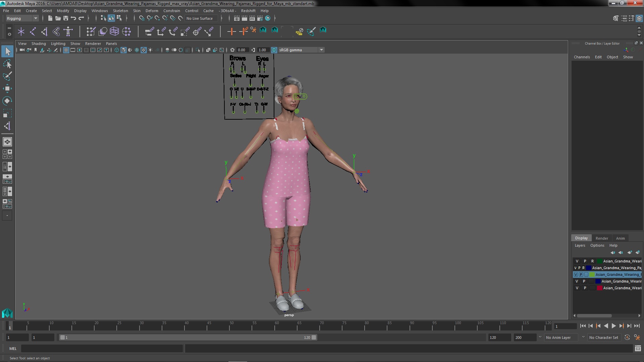
Task: Click the Redo arrow icon
Action: point(81,18)
